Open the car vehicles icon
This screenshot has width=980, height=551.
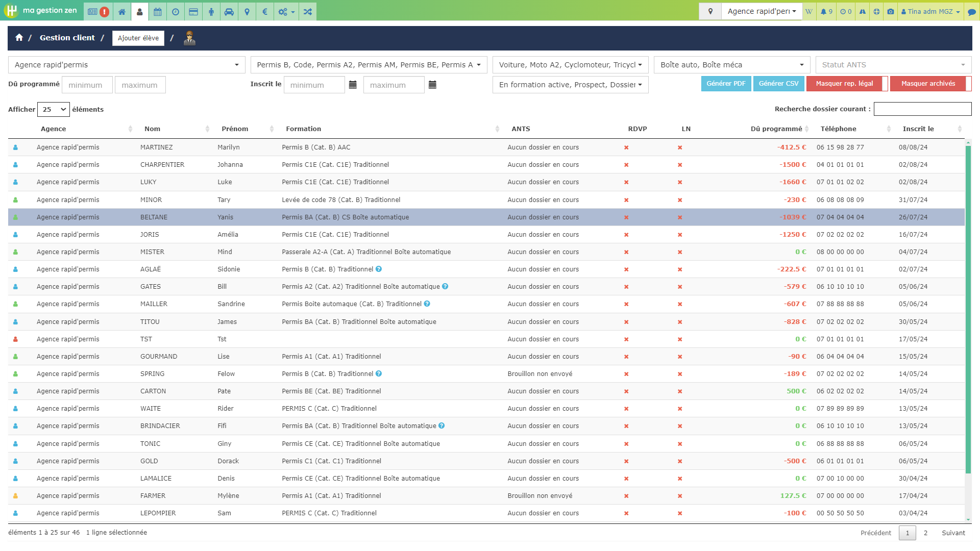pos(229,11)
